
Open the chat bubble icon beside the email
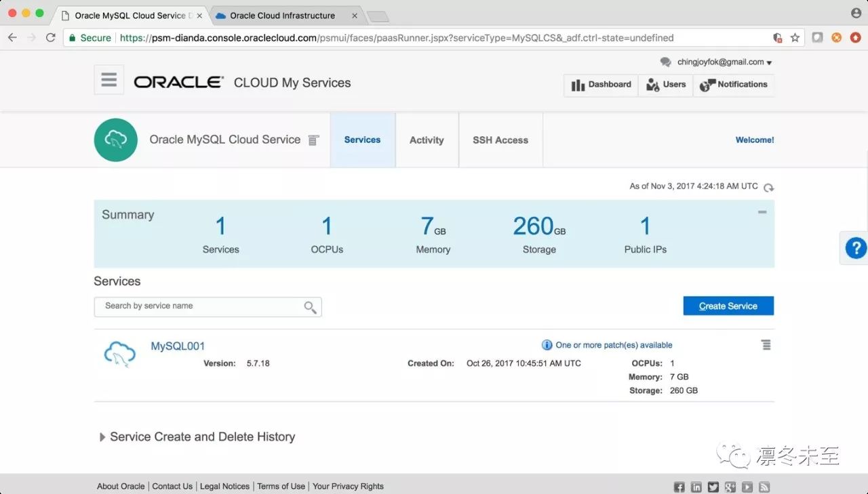666,62
